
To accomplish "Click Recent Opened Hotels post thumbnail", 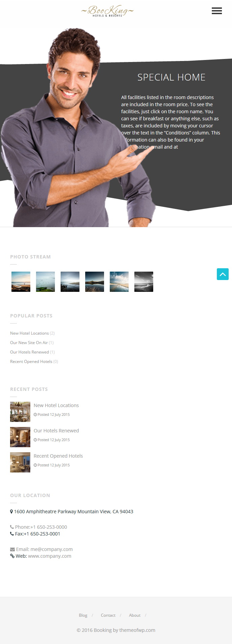I will (x=20, y=462).
